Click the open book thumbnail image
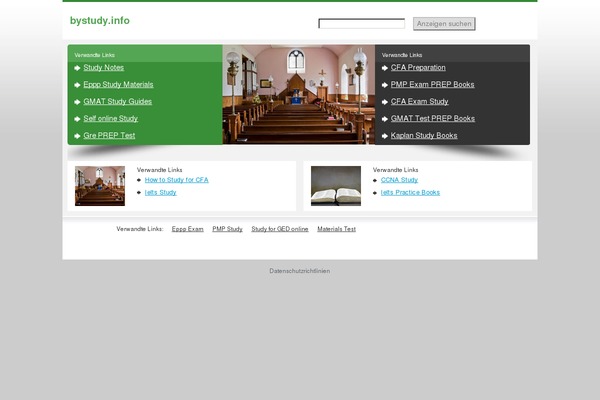The image size is (600, 400). click(x=336, y=186)
